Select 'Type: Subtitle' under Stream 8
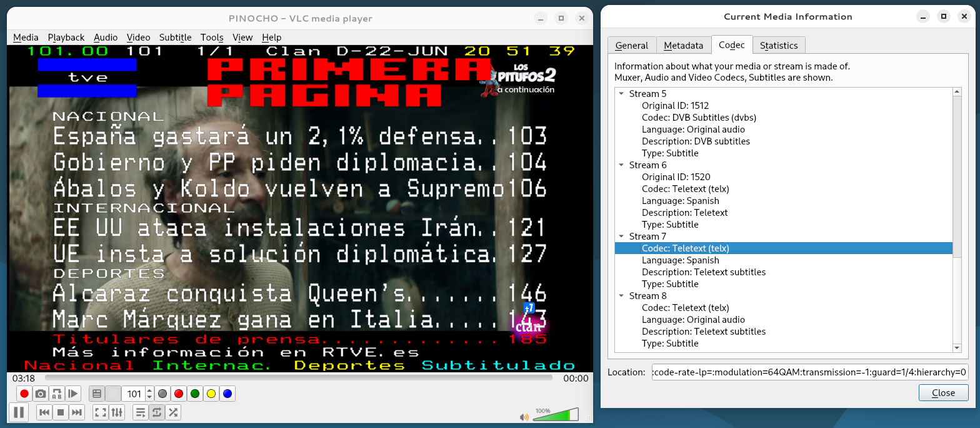Screen dimensions: 980x428 784,344
